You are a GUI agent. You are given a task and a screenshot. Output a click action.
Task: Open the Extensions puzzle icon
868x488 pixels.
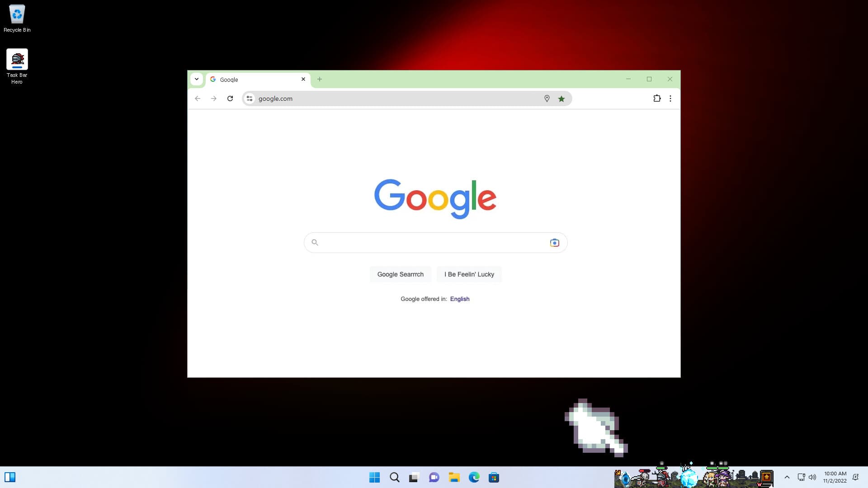tap(657, 99)
